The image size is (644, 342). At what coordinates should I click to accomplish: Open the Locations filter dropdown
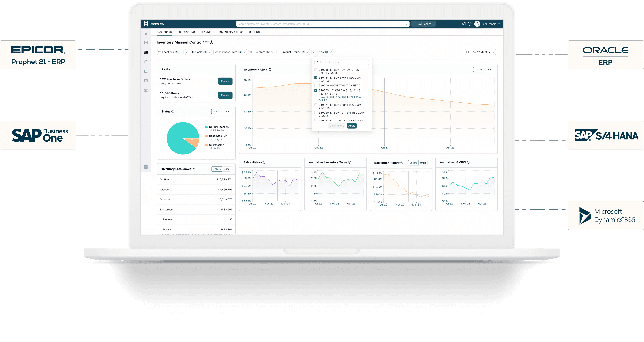(x=170, y=52)
